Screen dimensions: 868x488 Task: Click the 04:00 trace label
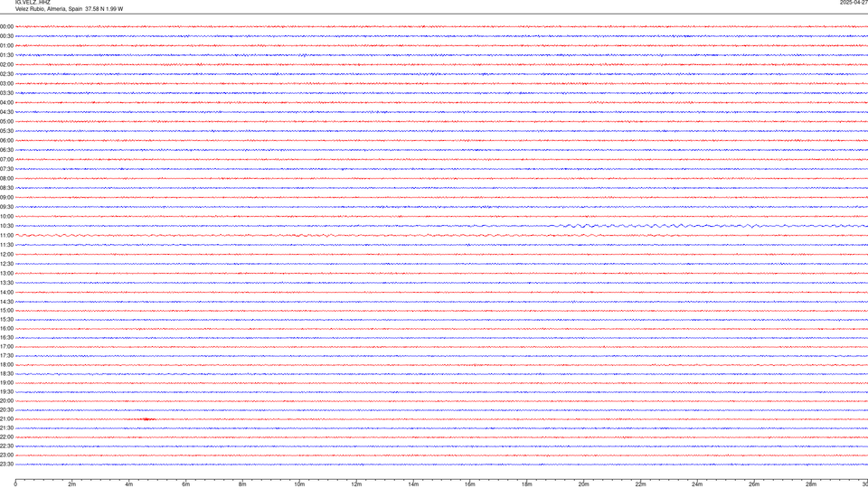click(x=6, y=102)
